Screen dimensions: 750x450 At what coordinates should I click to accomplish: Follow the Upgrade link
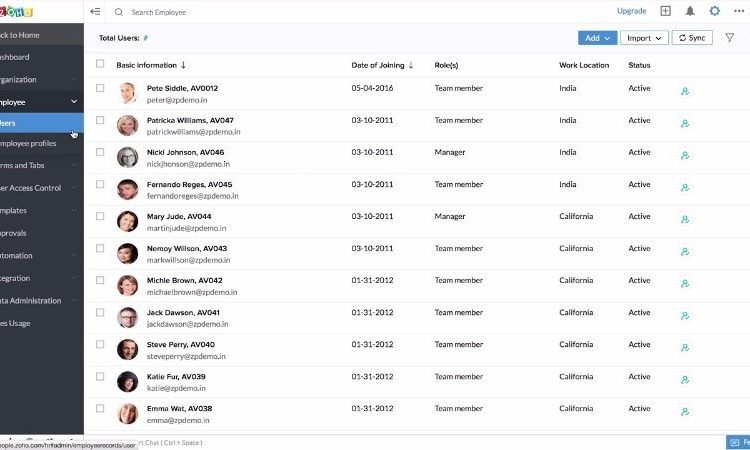click(x=631, y=11)
